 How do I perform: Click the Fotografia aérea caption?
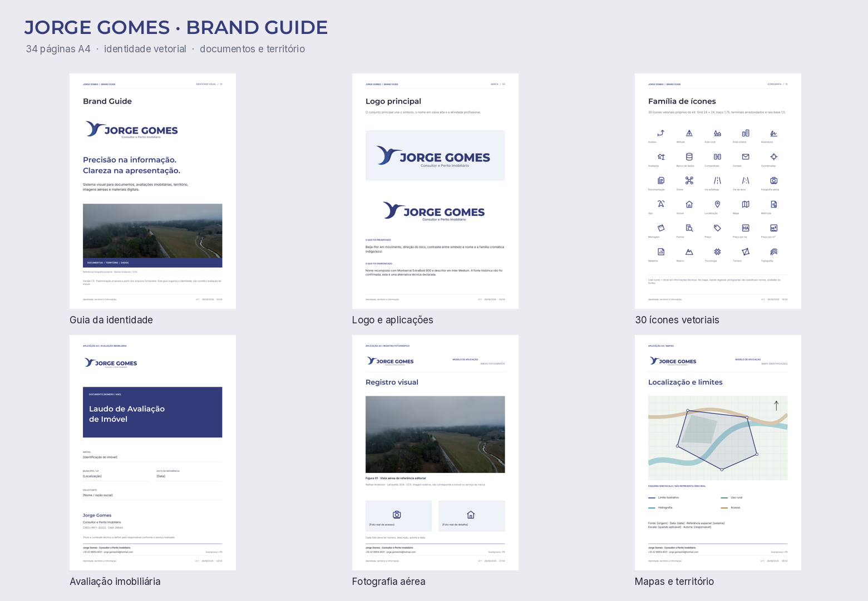point(389,582)
